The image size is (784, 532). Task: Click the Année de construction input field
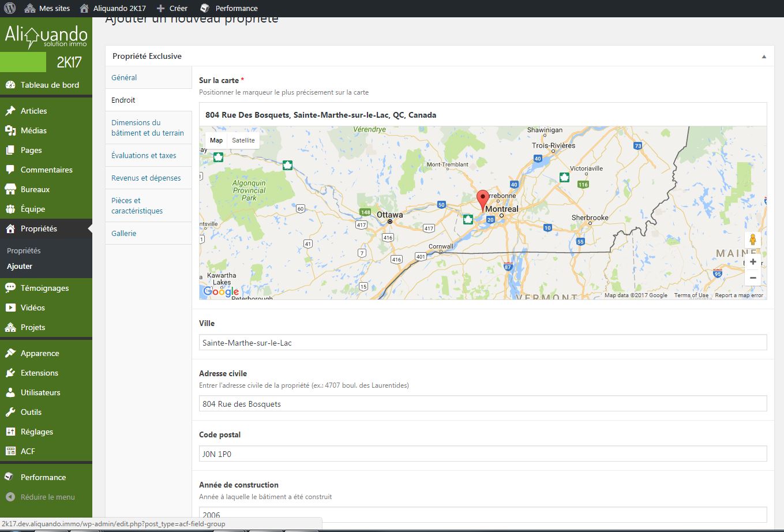(483, 515)
